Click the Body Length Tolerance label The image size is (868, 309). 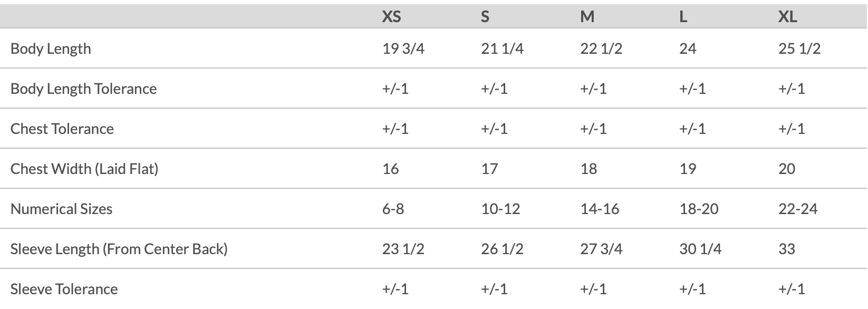[83, 89]
